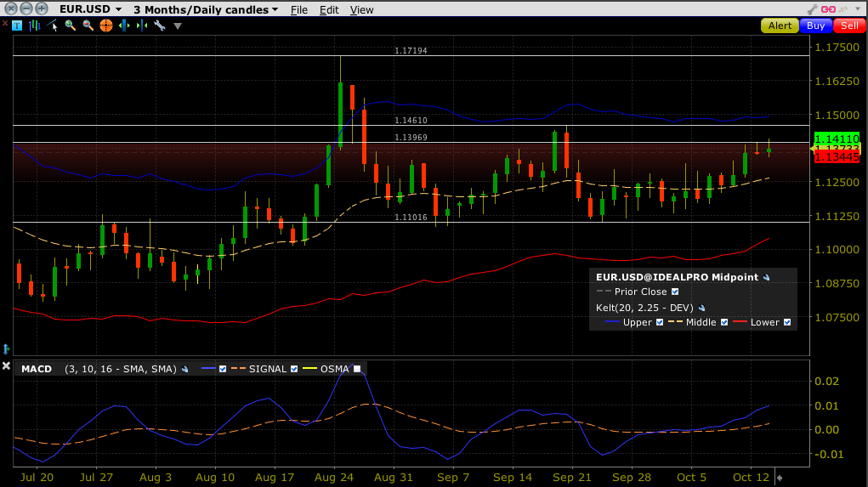Compress the chart time axis

(x=142, y=25)
